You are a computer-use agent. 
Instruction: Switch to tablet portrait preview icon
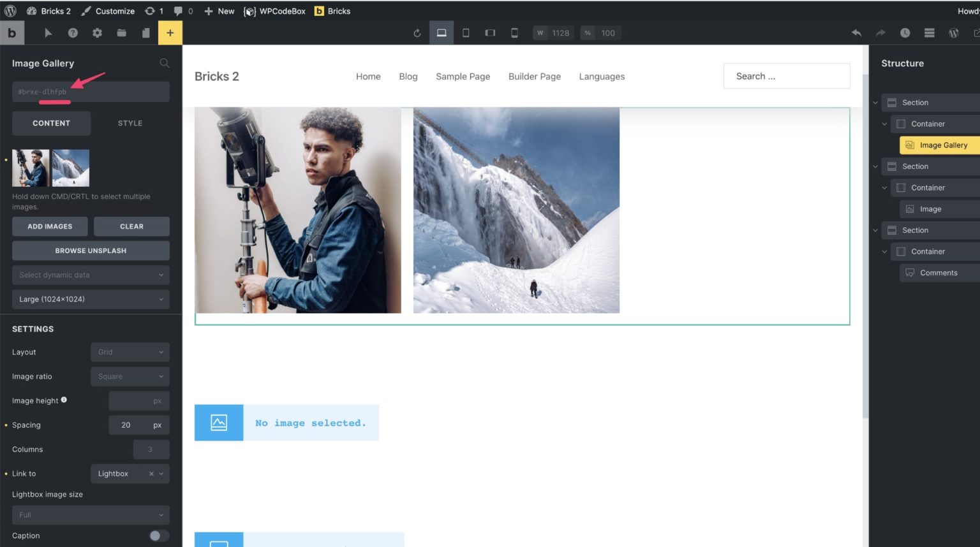(466, 33)
